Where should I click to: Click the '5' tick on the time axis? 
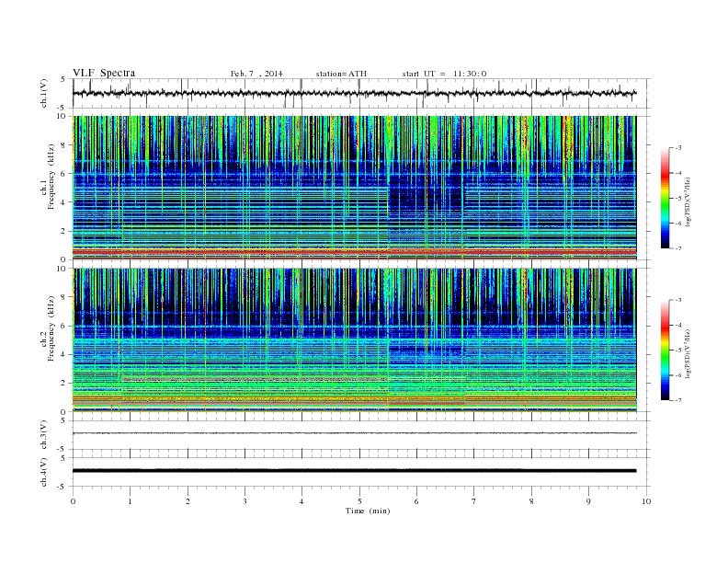(x=359, y=501)
